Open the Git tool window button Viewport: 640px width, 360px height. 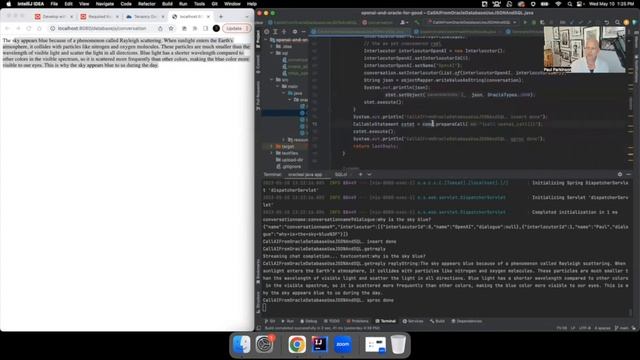click(x=270, y=321)
